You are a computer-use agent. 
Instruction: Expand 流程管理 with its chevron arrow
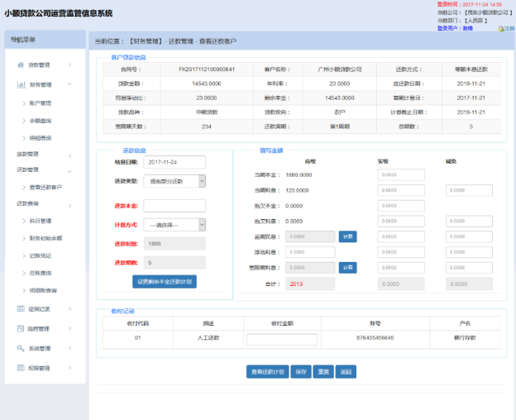[69, 328]
